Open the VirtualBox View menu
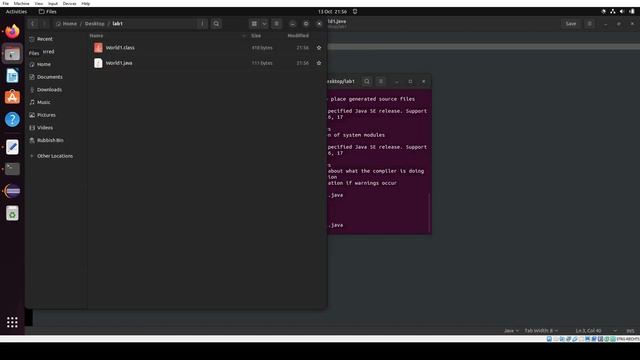The width and height of the screenshot is (640, 360). pyautogui.click(x=39, y=3)
